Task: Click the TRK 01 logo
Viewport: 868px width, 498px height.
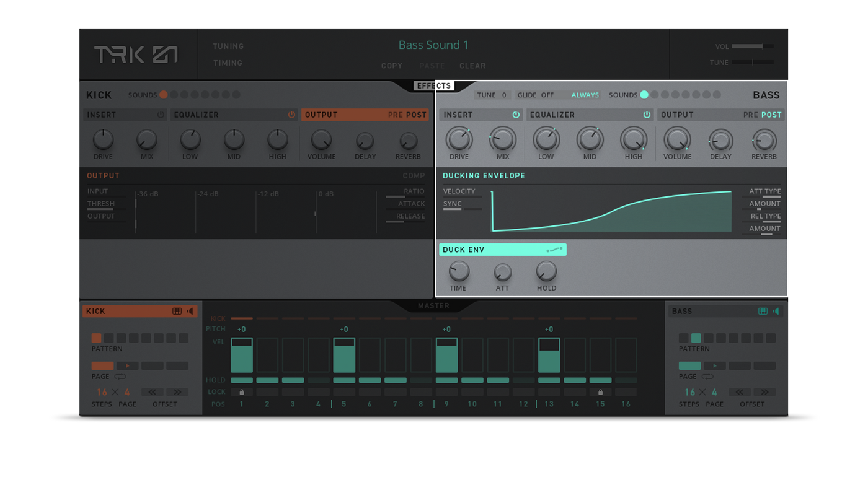Action: [x=136, y=54]
